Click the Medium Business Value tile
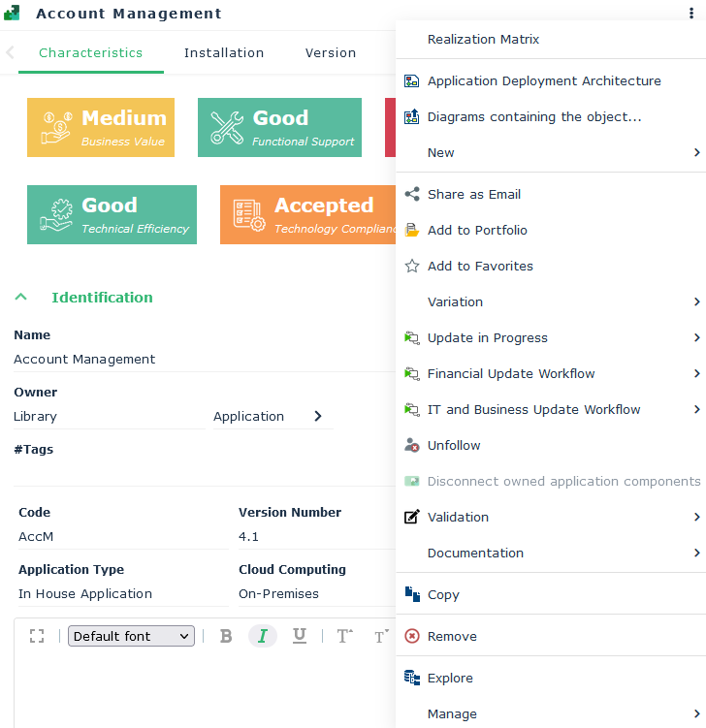Viewport: 706px width, 728px height. (101, 127)
